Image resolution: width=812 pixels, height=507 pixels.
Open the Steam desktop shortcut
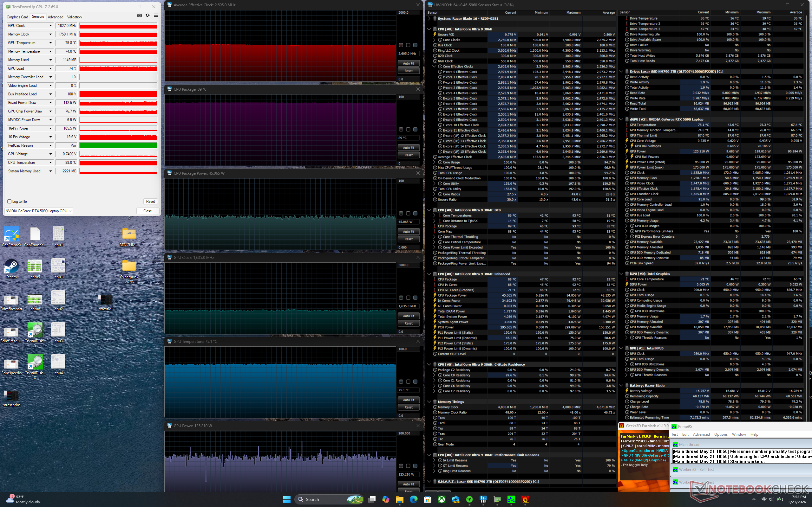coord(11,269)
